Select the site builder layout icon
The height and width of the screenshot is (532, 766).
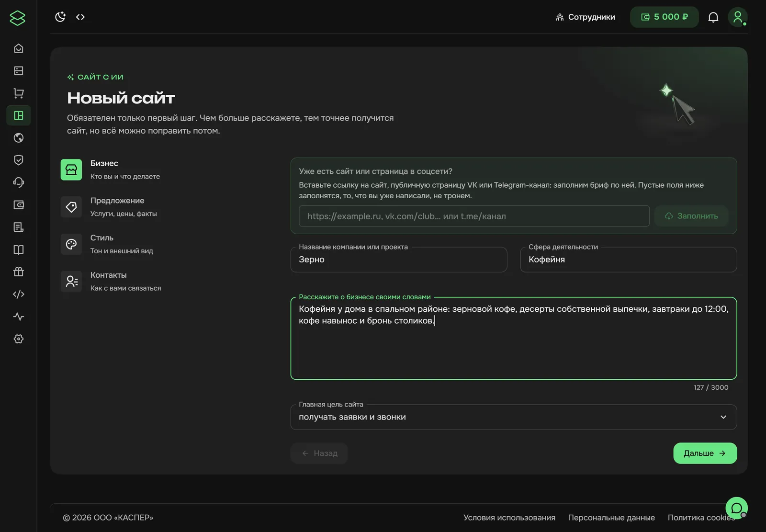tap(19, 115)
